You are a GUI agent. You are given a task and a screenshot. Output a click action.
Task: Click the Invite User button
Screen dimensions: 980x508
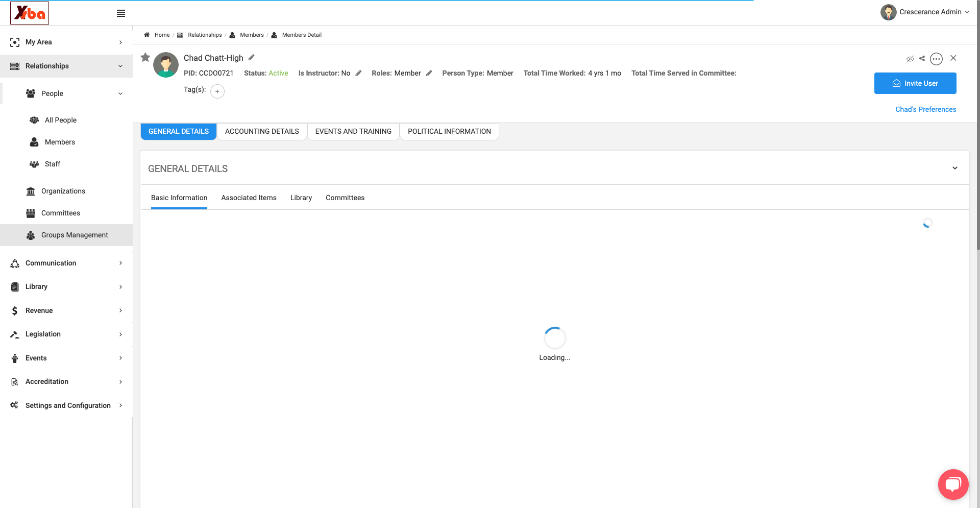[915, 83]
